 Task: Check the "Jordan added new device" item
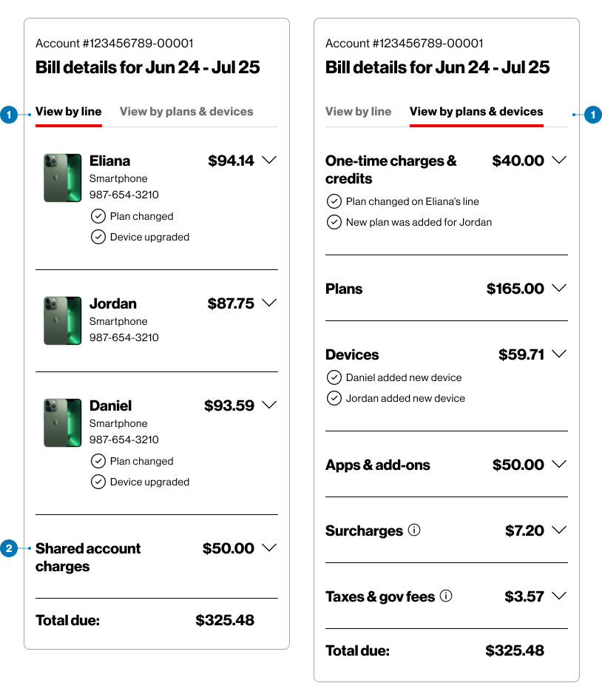coord(334,398)
